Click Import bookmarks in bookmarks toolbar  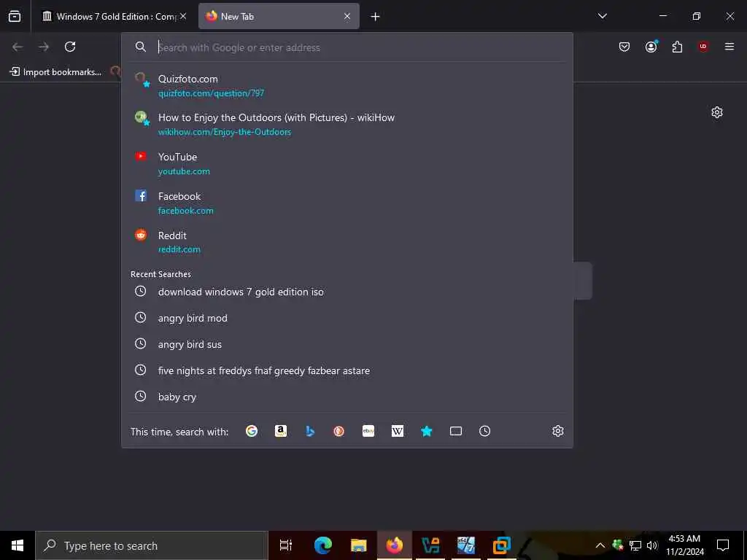tap(55, 72)
